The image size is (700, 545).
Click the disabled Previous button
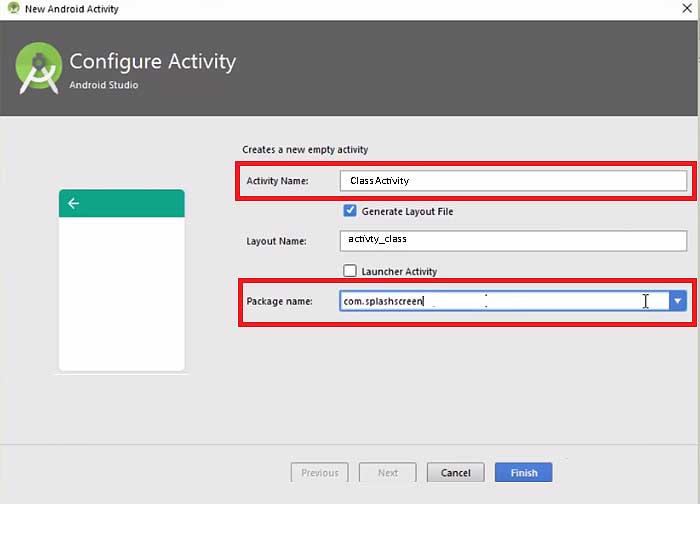click(x=320, y=472)
